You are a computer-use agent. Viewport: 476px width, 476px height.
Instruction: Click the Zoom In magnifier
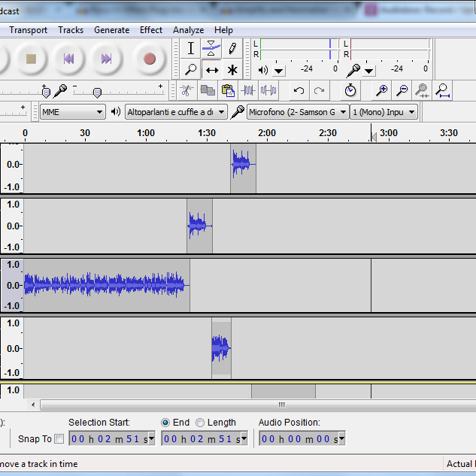pos(381,90)
